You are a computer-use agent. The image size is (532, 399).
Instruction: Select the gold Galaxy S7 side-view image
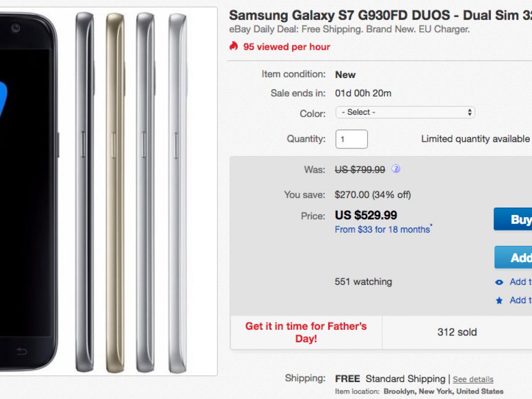[115, 191]
